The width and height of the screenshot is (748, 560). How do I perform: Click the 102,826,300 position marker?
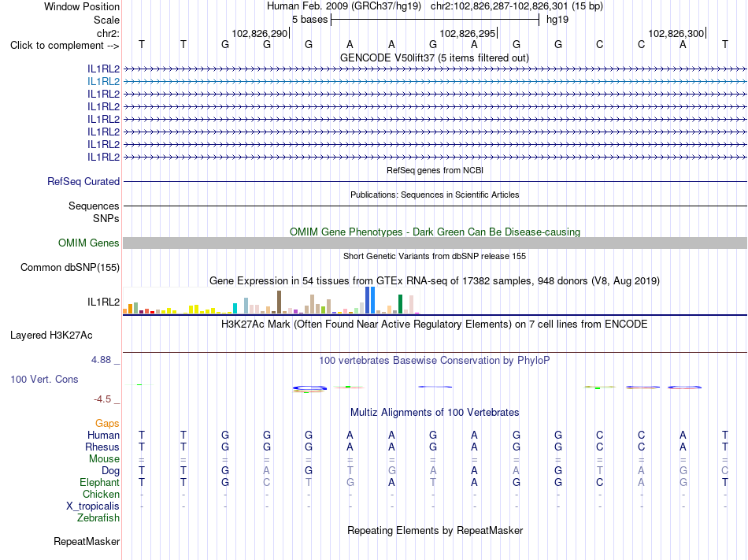point(676,33)
